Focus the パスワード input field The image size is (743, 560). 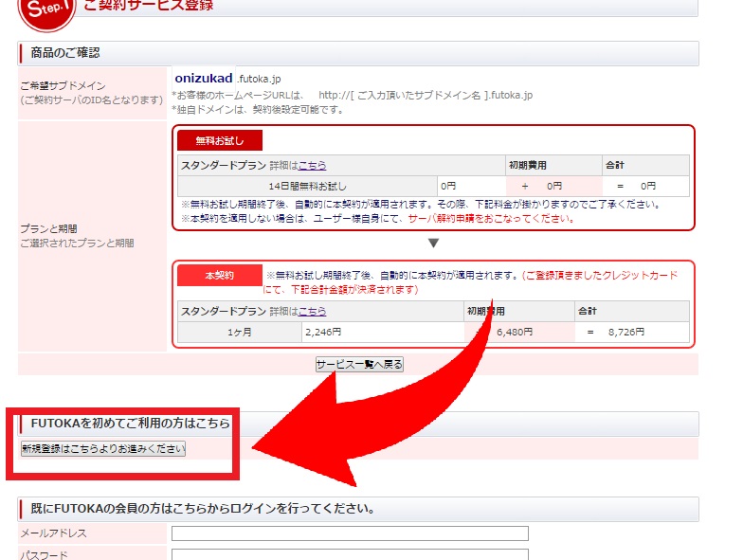350,554
